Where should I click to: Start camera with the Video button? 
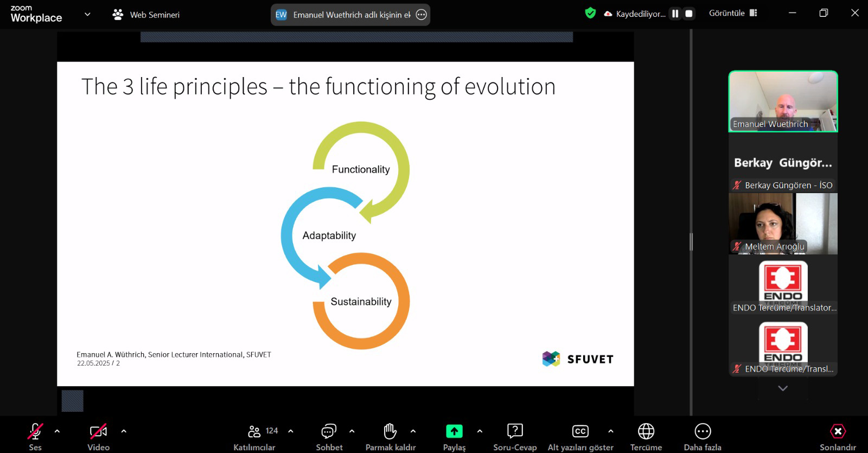coord(98,437)
